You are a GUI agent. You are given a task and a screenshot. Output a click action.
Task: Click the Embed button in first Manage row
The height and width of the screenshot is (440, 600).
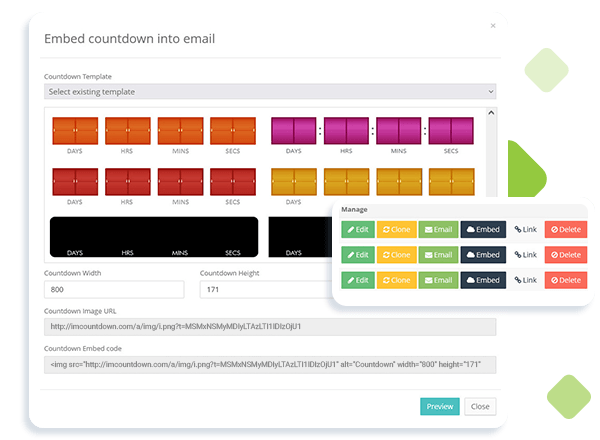tap(482, 229)
